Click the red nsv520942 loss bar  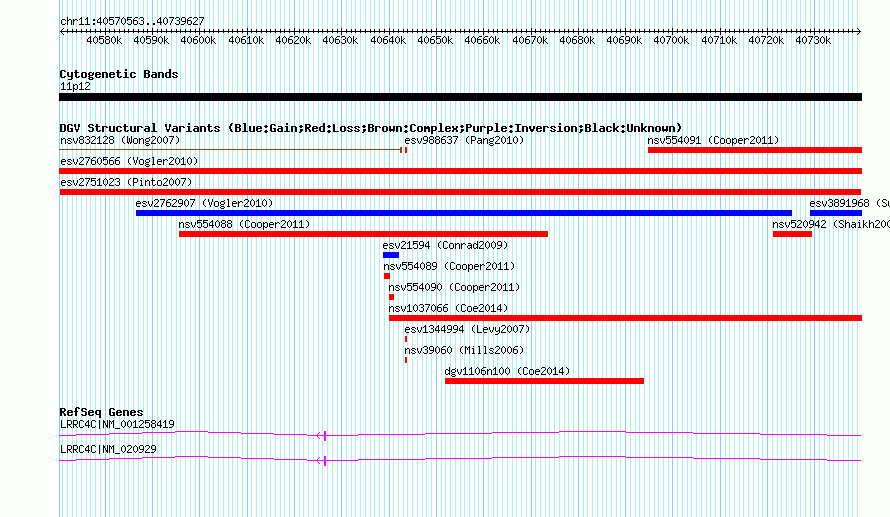click(x=792, y=234)
